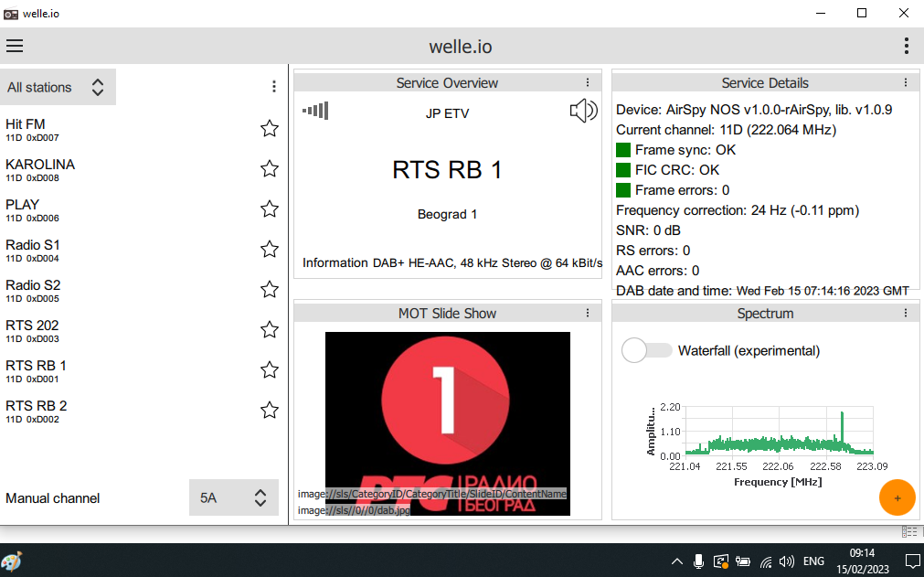The image size is (924, 577).
Task: Click the orange plus add-panel button
Action: pos(897,497)
